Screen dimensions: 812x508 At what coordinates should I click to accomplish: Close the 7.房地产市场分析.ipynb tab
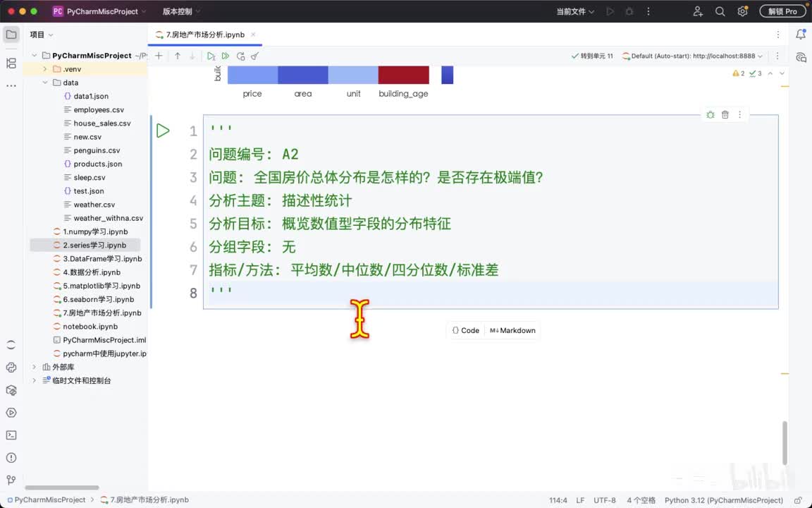[x=253, y=35]
